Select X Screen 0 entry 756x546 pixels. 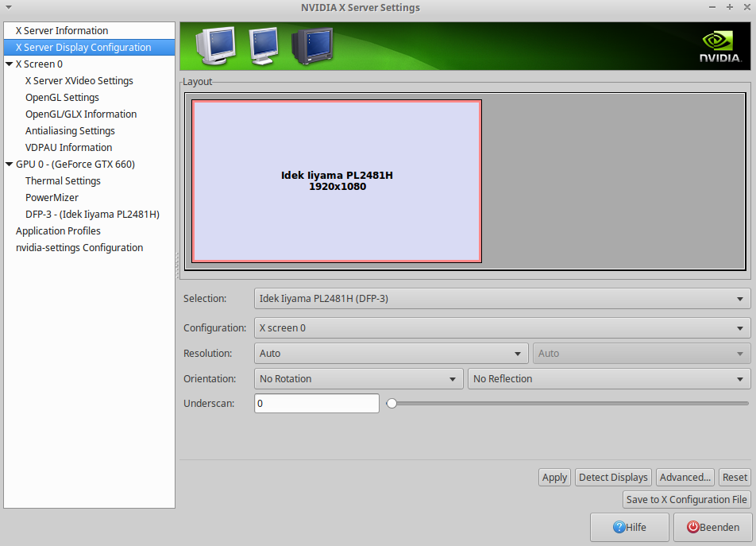pos(39,64)
